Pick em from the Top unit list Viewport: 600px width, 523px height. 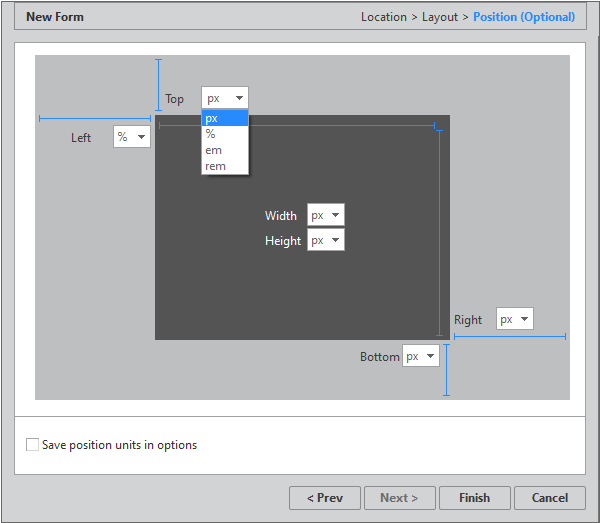tap(225, 150)
